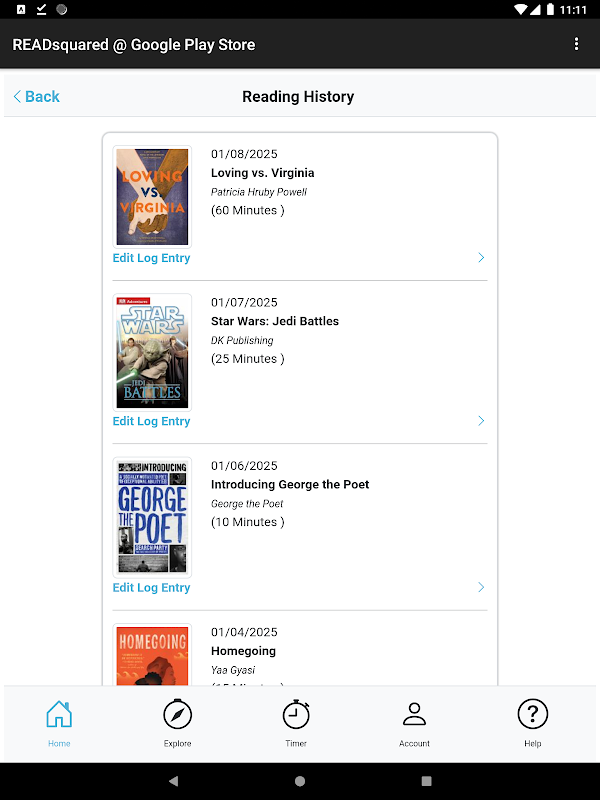Go back using the Back link
This screenshot has height=800, width=600.
tap(37, 97)
